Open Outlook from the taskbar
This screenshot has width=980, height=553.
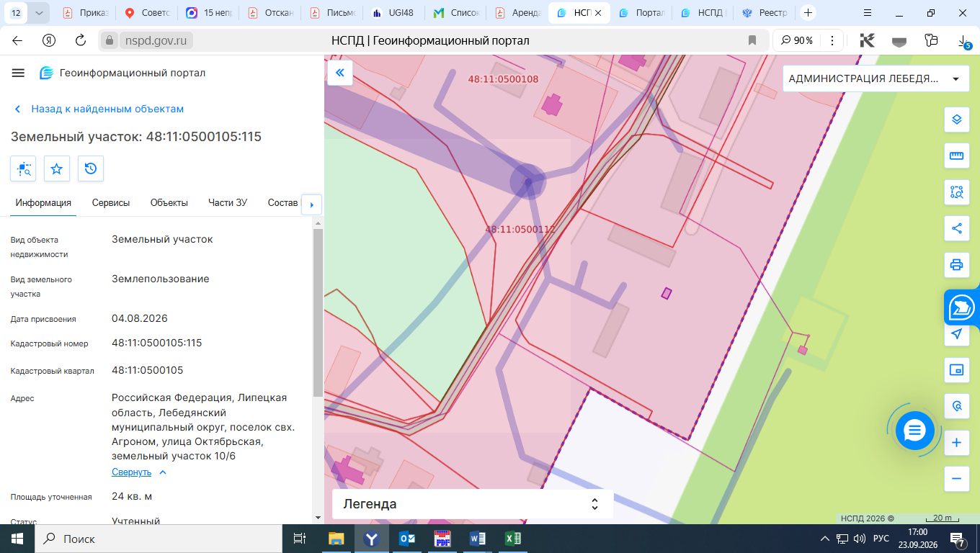(407, 539)
